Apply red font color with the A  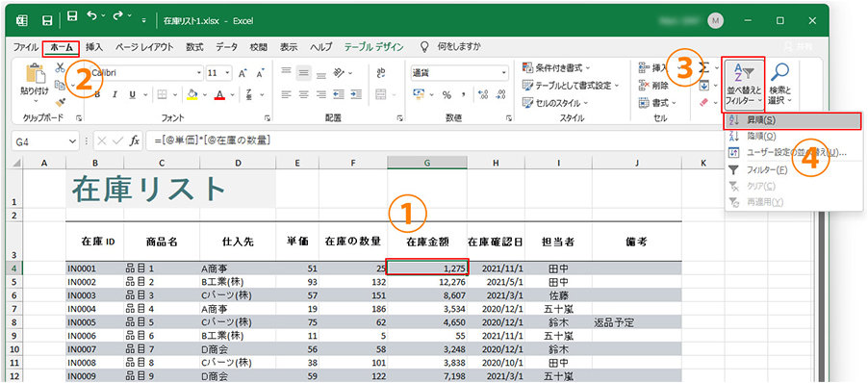[x=219, y=94]
